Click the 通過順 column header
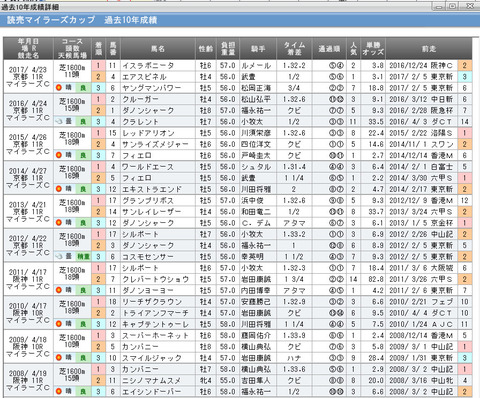Screen dimensions: 480x398 (x=329, y=49)
